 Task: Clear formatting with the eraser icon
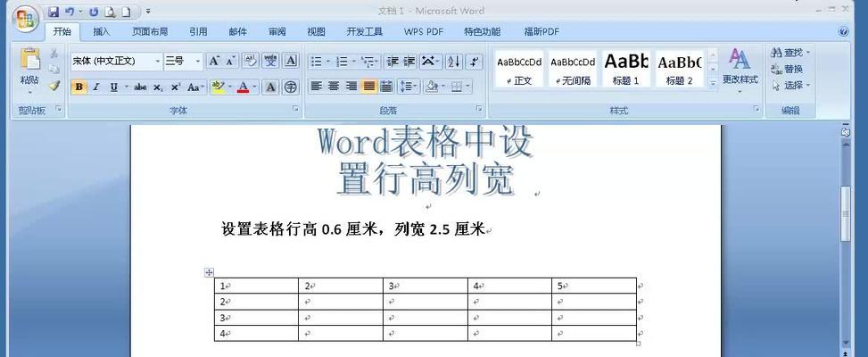(x=250, y=61)
